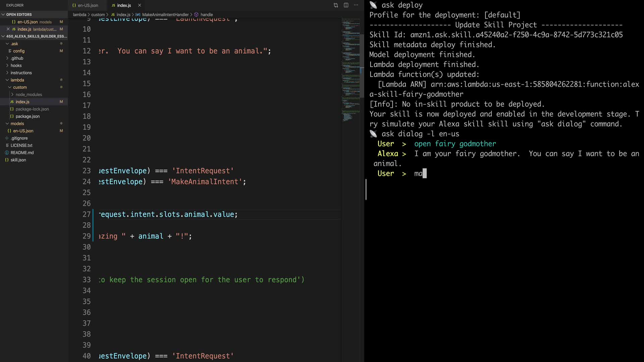This screenshot has height=362, width=644.
Task: Close the index.js editor tab
Action: (x=140, y=5)
